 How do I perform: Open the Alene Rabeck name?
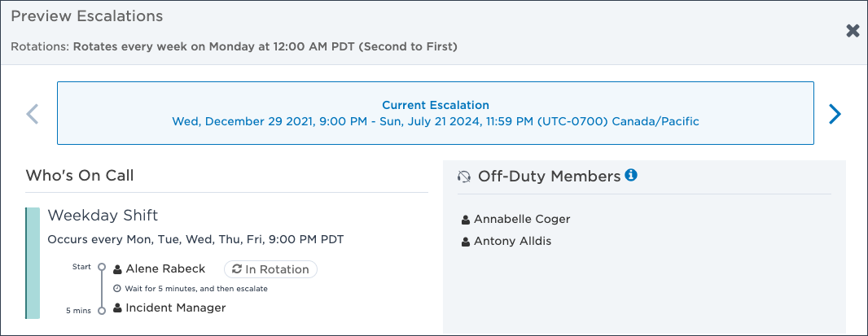click(165, 269)
